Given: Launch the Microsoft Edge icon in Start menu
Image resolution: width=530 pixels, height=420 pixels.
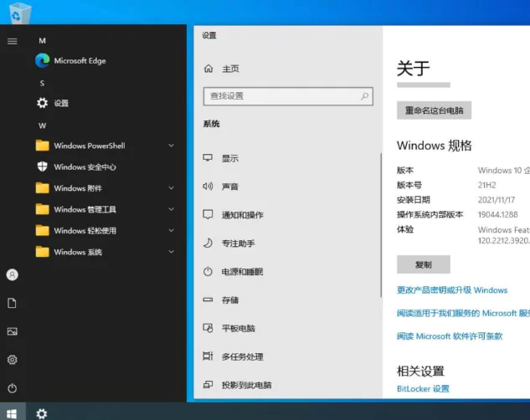Looking at the screenshot, I should (x=42, y=60).
